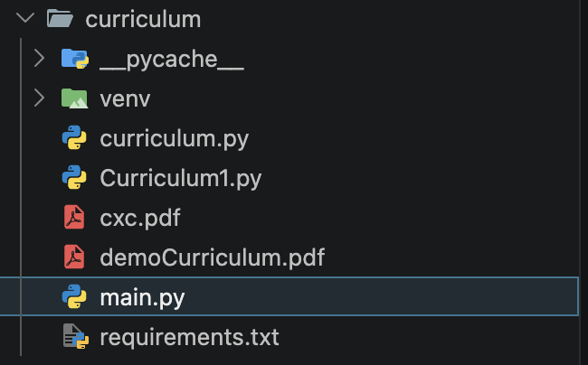588x365 pixels.
Task: Expand the __pycache__ folder chevron
Action: pos(39,59)
